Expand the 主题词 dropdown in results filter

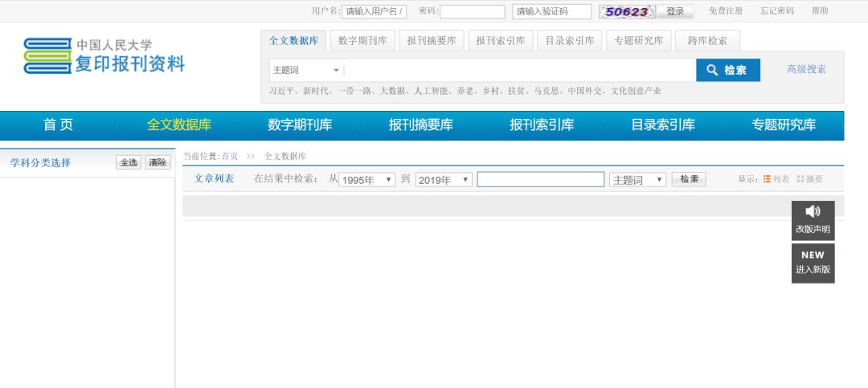pyautogui.click(x=637, y=180)
